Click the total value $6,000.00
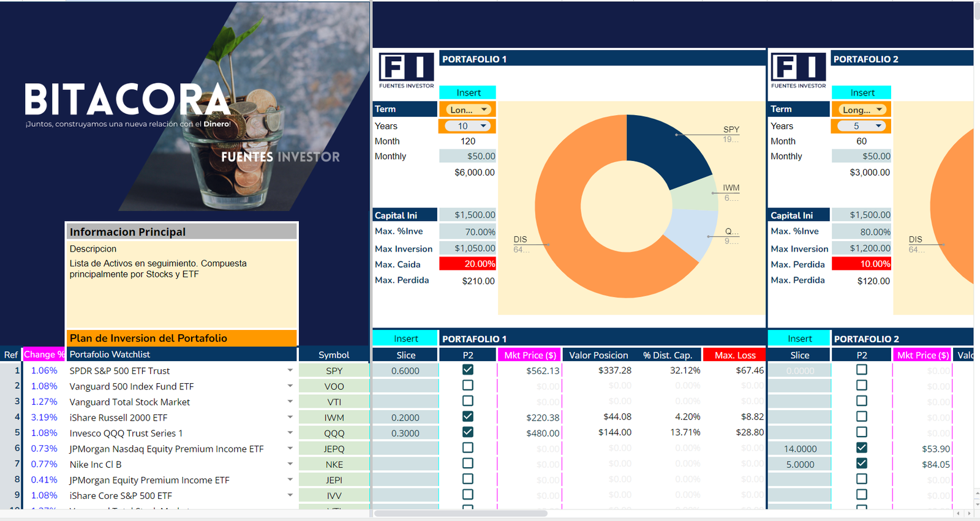 point(474,173)
